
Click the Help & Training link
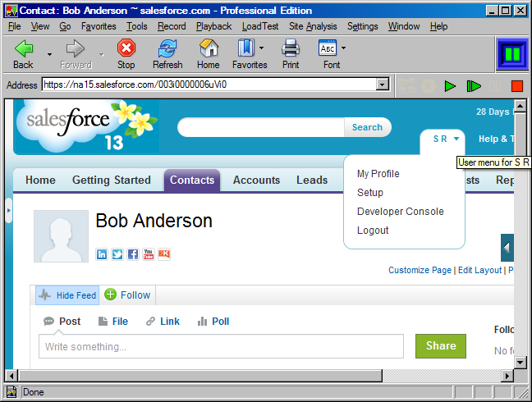[497, 139]
